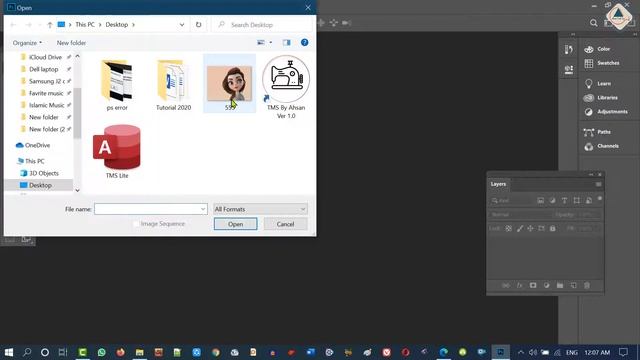640x360 pixels.
Task: Click the Add layer style fx icon
Action: point(520,285)
